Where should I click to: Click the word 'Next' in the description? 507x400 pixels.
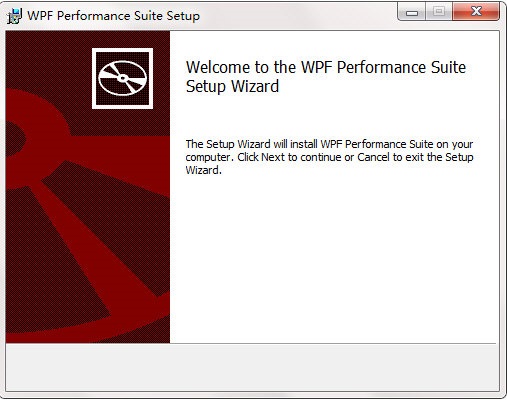(x=273, y=157)
